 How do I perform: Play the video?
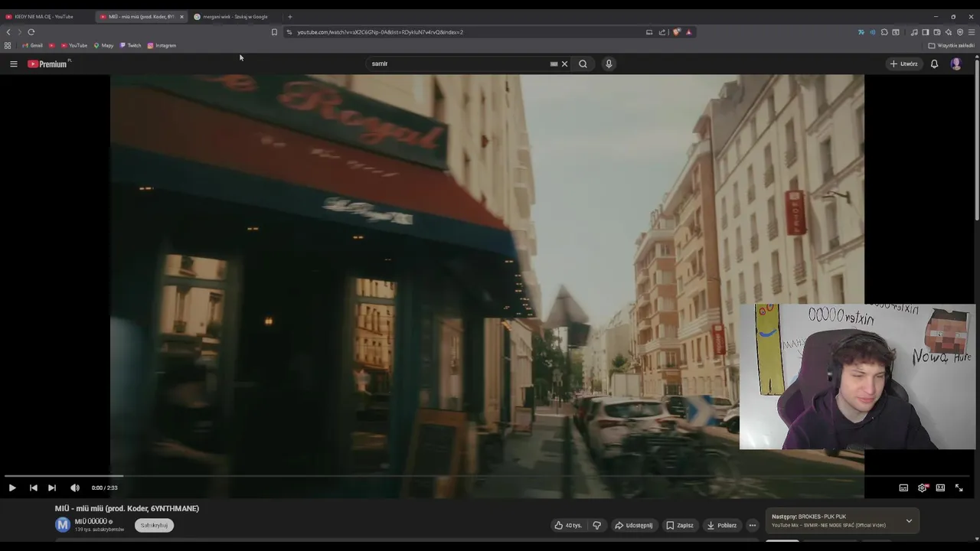pyautogui.click(x=12, y=487)
